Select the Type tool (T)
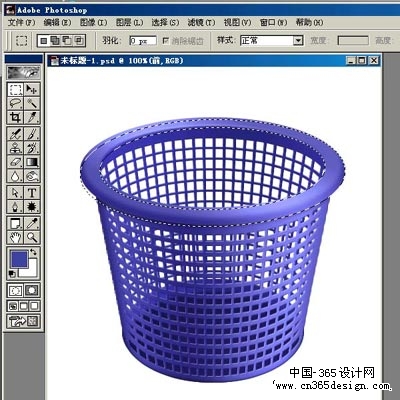This screenshot has width=400, height=400. [x=32, y=193]
